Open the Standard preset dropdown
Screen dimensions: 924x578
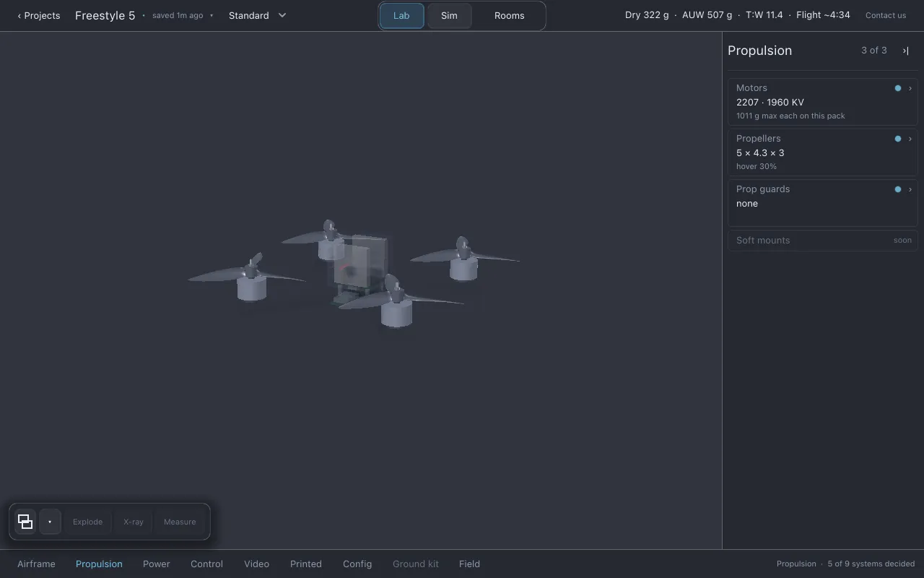pyautogui.click(x=258, y=15)
